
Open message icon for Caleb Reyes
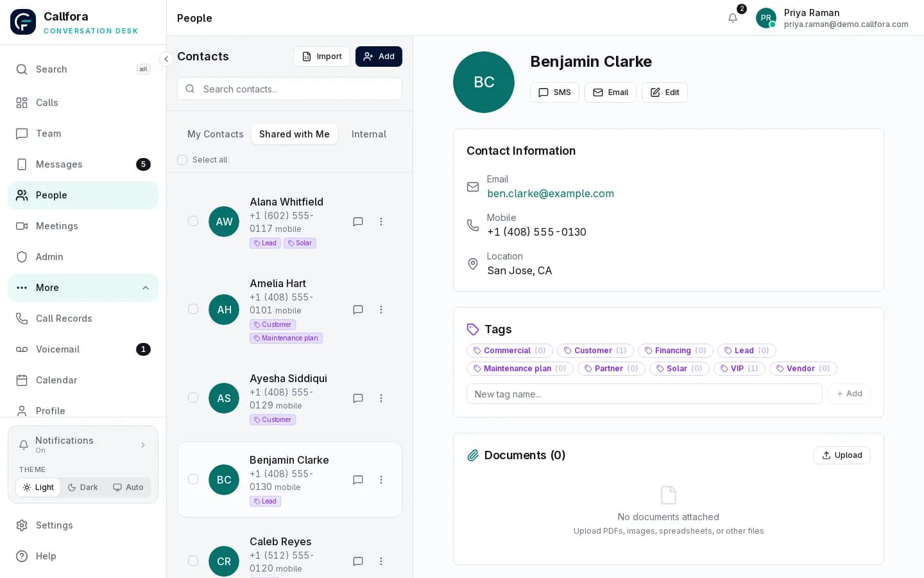click(358, 561)
